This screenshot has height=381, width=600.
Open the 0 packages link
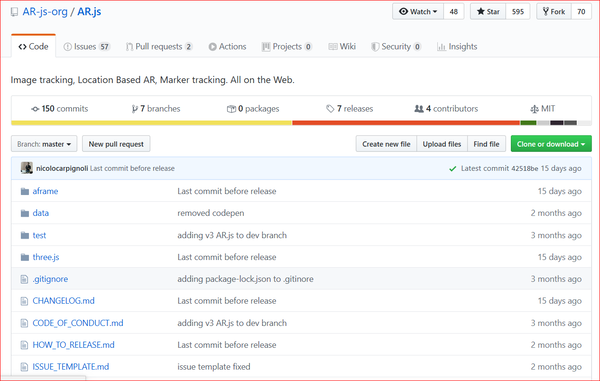(x=253, y=109)
